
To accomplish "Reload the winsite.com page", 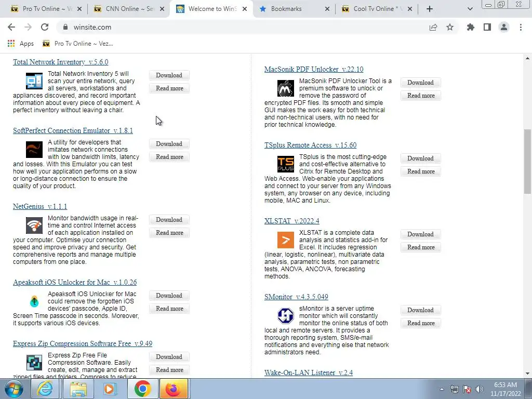I will coord(45,27).
